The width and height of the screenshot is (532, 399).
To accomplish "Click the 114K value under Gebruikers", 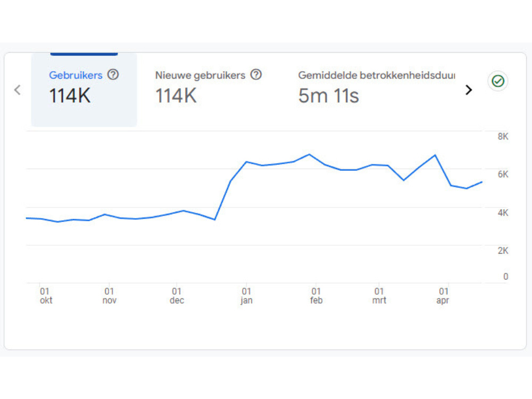I will (x=70, y=96).
